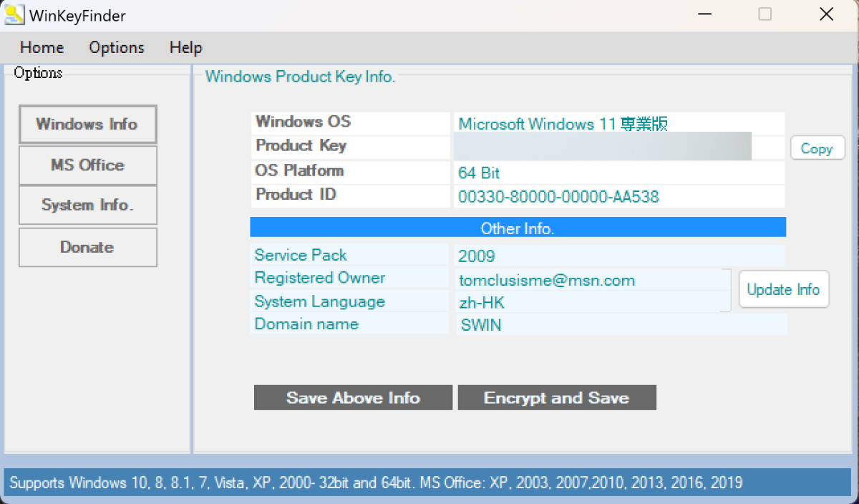Copy the product key with Copy button
The image size is (859, 504).
(x=817, y=148)
